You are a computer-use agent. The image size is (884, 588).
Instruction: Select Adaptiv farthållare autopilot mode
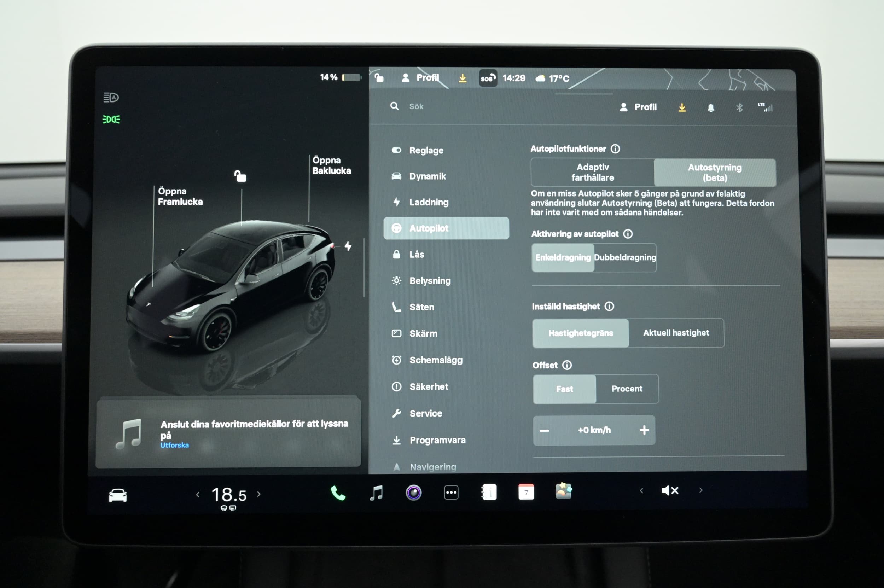(593, 173)
